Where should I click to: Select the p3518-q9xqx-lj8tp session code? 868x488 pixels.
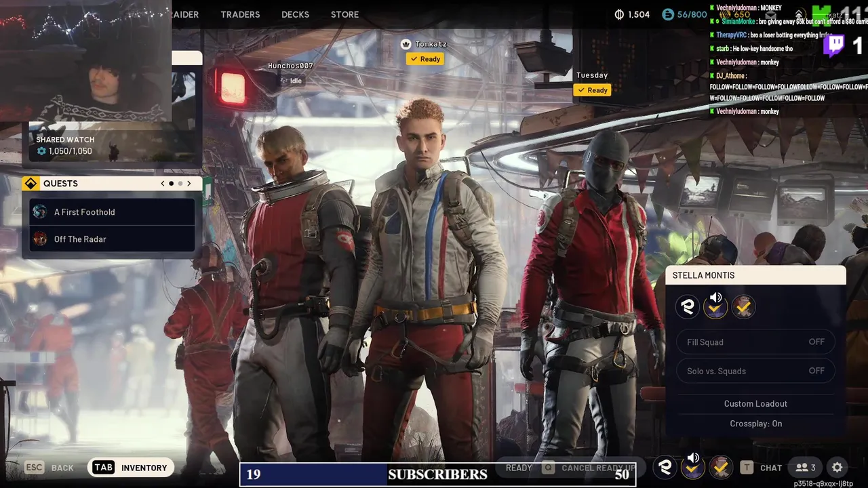coord(823,484)
